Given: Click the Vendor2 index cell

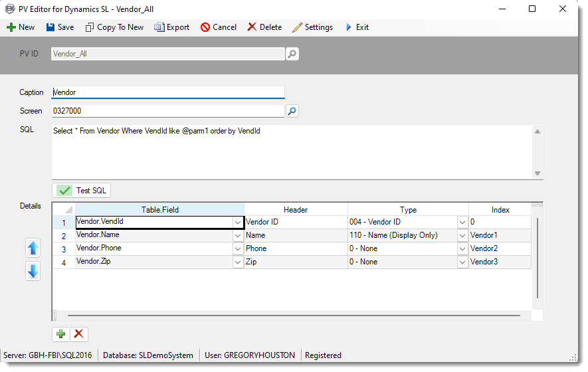Looking at the screenshot, I should (x=500, y=248).
